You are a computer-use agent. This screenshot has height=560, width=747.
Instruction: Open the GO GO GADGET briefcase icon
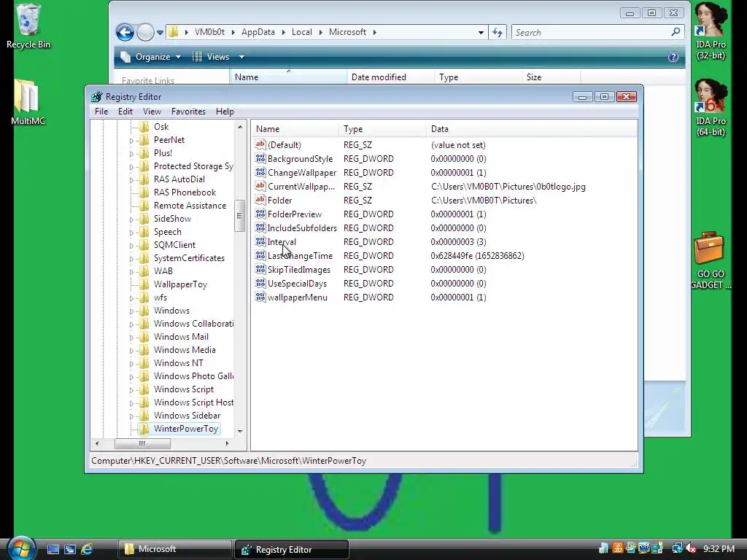coord(711,260)
